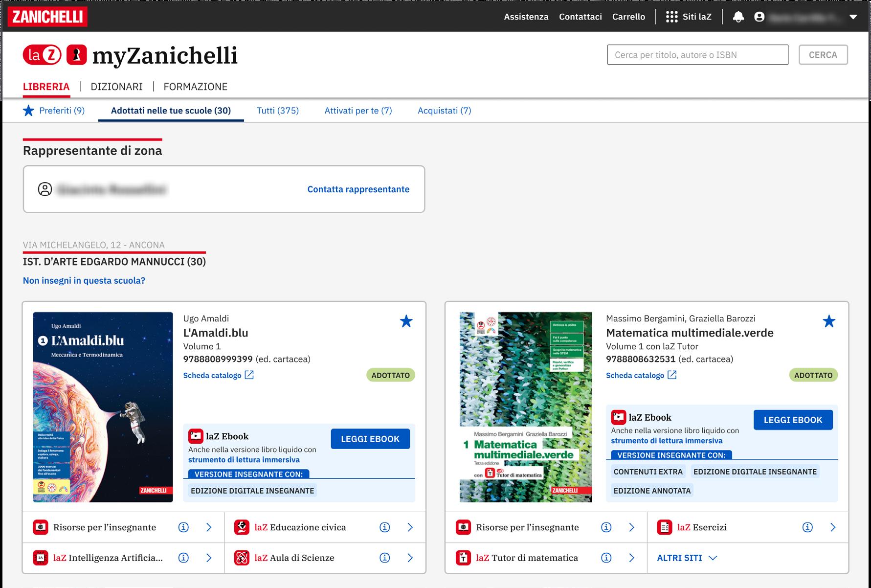Image resolution: width=871 pixels, height=588 pixels.
Task: Show info for laZ Aula di Scienze
Action: pos(385,558)
